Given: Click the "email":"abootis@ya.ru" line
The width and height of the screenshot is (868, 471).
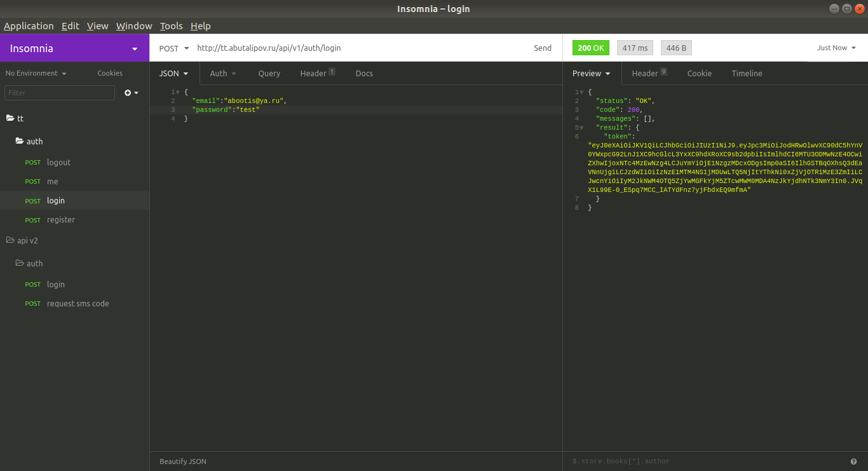Looking at the screenshot, I should (x=240, y=101).
